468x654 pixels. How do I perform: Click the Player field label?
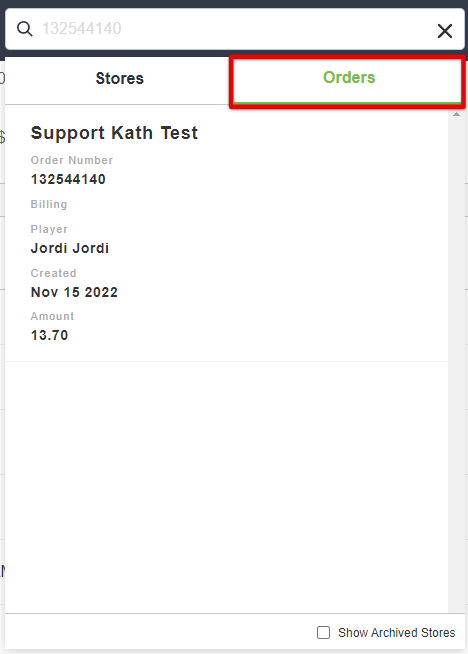pos(49,229)
